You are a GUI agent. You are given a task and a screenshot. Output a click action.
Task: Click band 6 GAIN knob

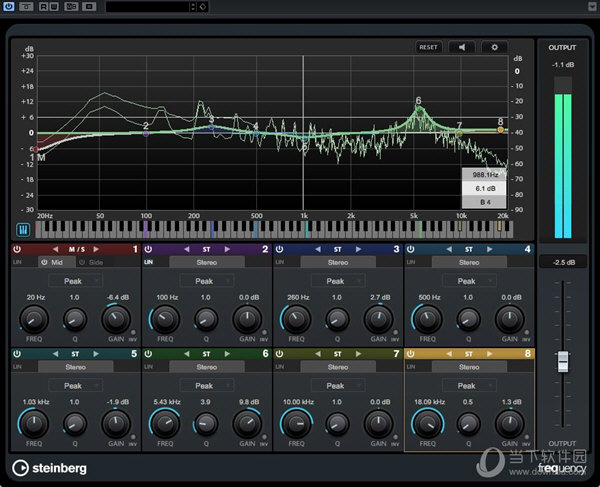coord(247,423)
